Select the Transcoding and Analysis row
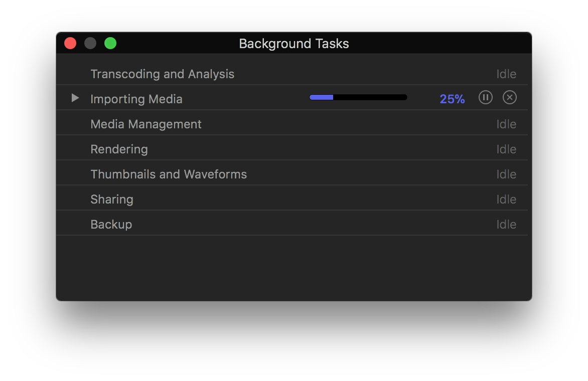This screenshot has height=381, width=588. (162, 74)
